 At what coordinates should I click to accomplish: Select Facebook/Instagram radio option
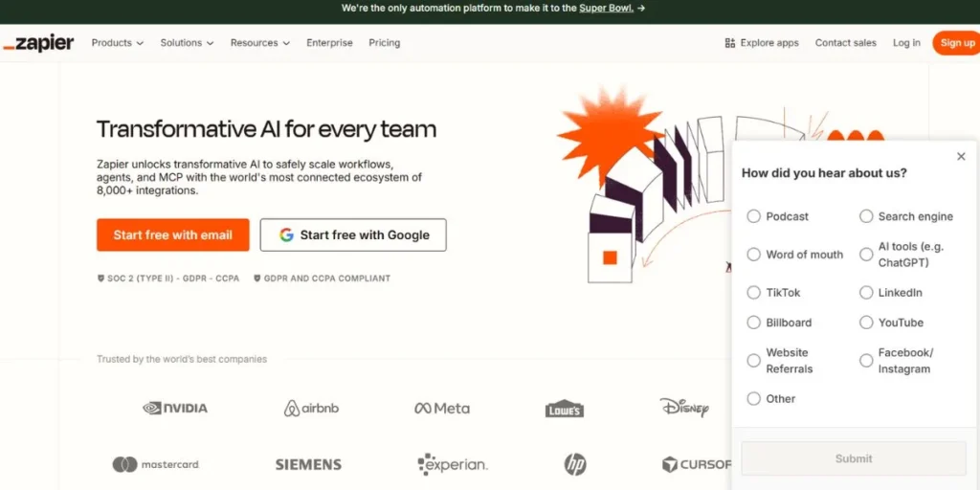(865, 361)
